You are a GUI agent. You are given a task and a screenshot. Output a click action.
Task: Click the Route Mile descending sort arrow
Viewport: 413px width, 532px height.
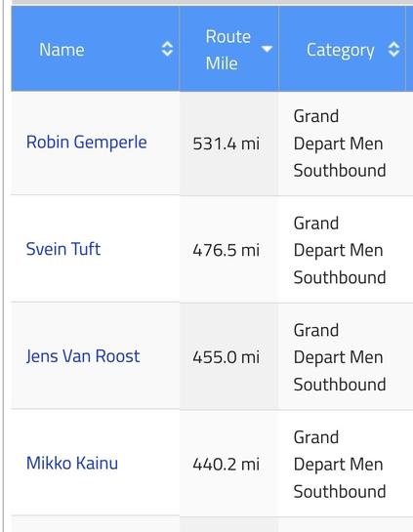(267, 49)
